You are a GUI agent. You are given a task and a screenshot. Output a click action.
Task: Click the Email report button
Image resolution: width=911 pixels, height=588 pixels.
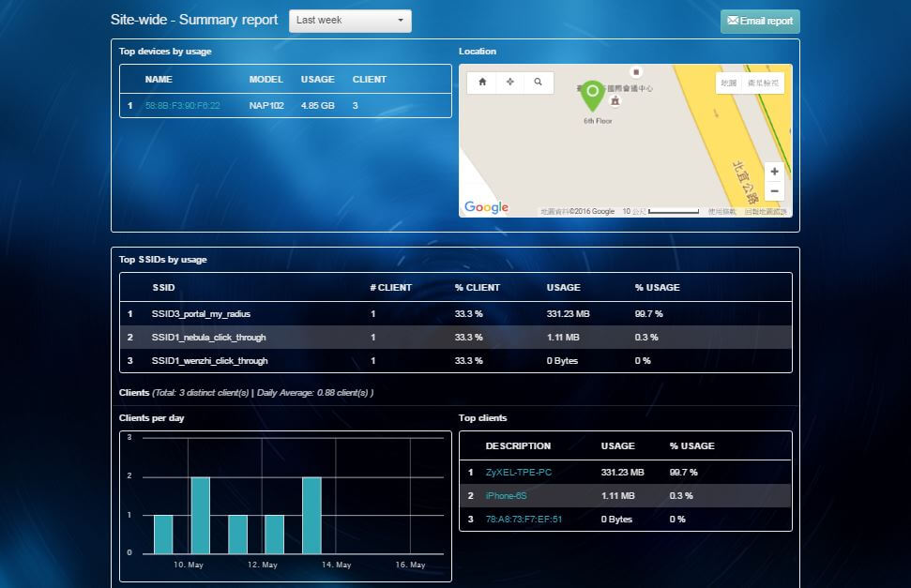(x=760, y=21)
